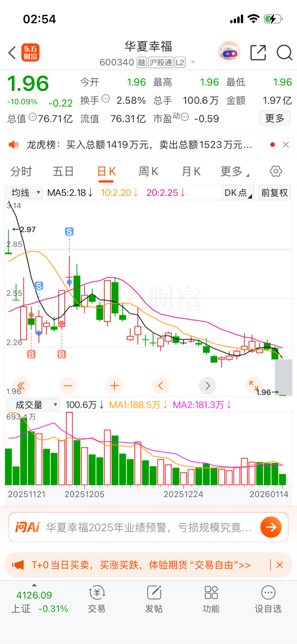Open the 交易 trade icon
The width and height of the screenshot is (297, 644).
tap(97, 599)
